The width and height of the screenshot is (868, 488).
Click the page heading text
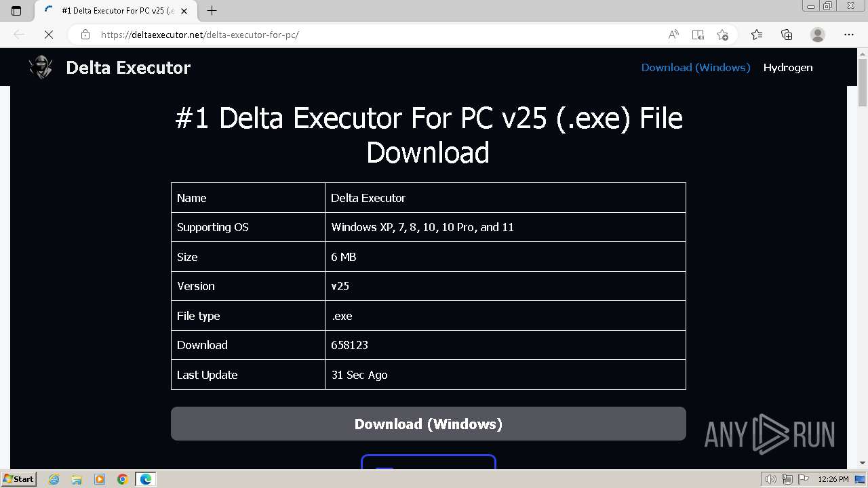(x=429, y=136)
